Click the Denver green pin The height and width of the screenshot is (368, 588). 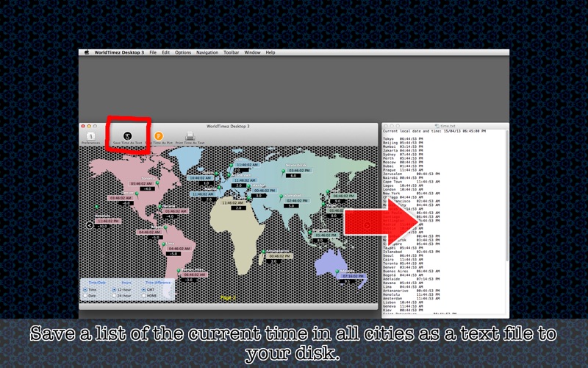click(x=137, y=194)
